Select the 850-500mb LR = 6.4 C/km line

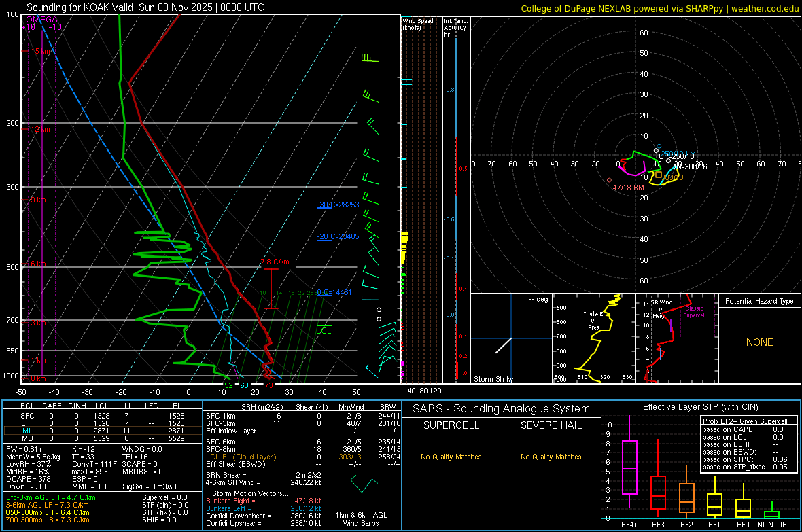point(48,512)
